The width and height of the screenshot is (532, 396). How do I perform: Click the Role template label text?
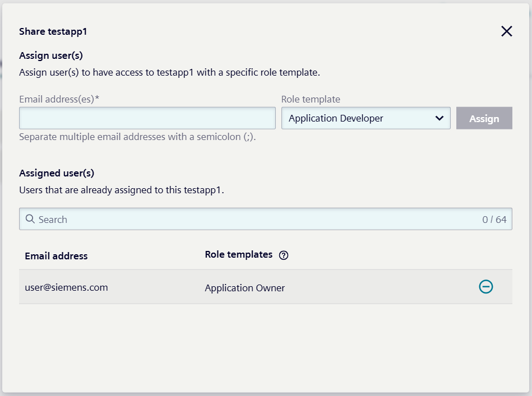tap(310, 99)
